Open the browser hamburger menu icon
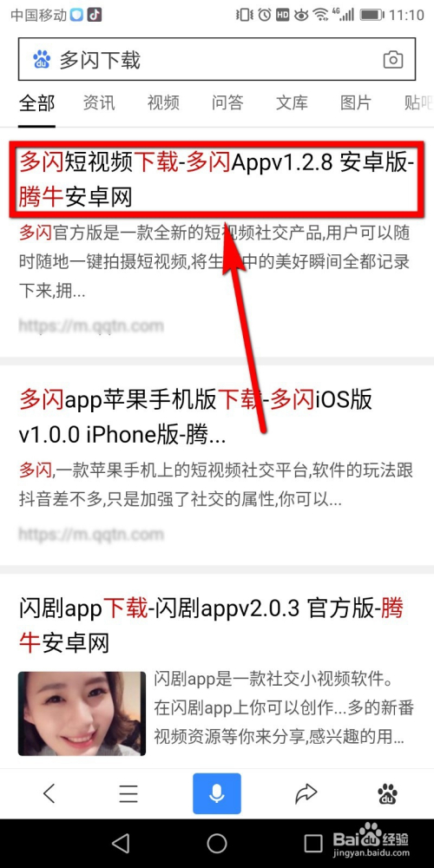Image resolution: width=434 pixels, height=868 pixels. tap(128, 794)
